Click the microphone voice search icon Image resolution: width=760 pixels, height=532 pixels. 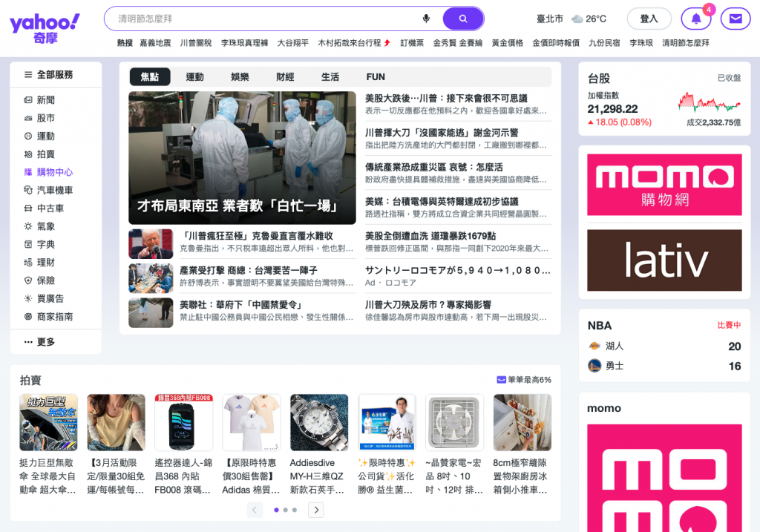coord(426,19)
